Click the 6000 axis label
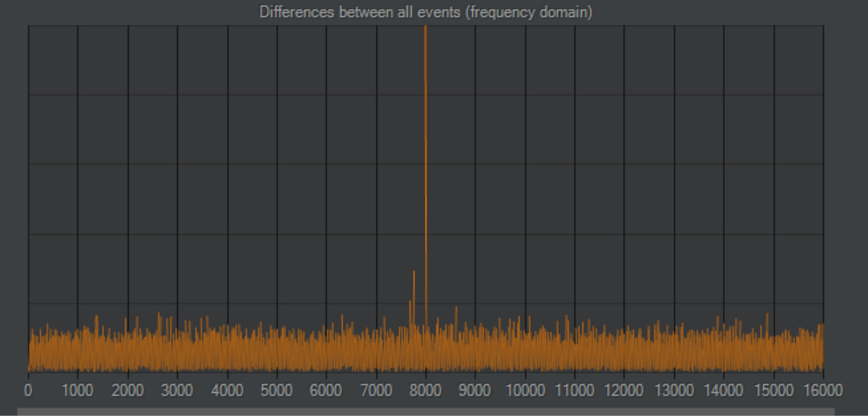This screenshot has height=416, width=868. 326,390
